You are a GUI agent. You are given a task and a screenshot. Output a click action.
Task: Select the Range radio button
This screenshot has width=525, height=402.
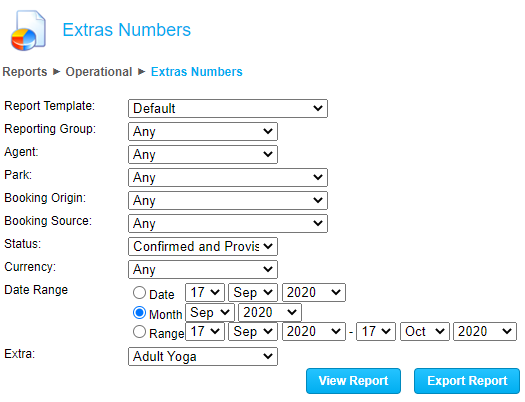point(139,332)
